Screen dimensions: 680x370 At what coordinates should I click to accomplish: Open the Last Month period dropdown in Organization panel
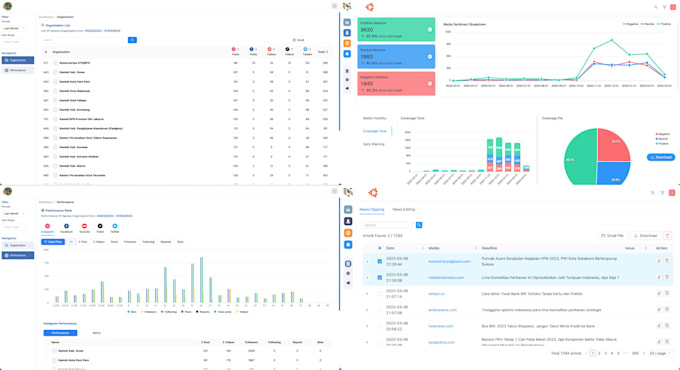click(x=13, y=28)
